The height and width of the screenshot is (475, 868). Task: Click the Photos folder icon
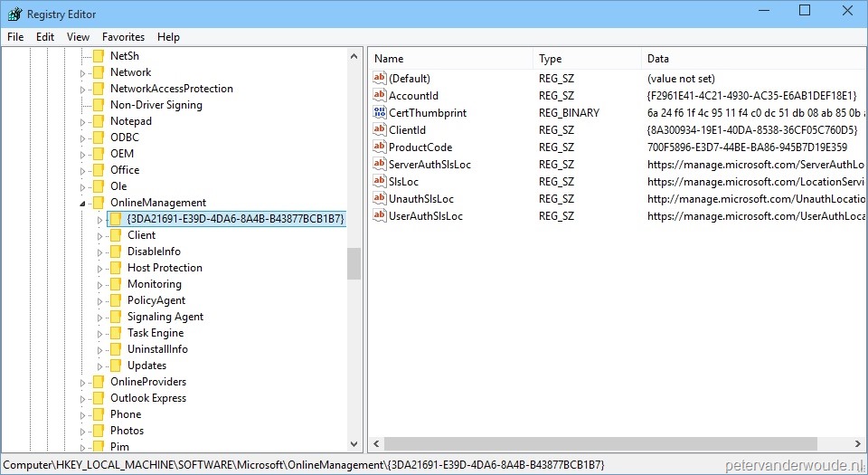point(99,431)
